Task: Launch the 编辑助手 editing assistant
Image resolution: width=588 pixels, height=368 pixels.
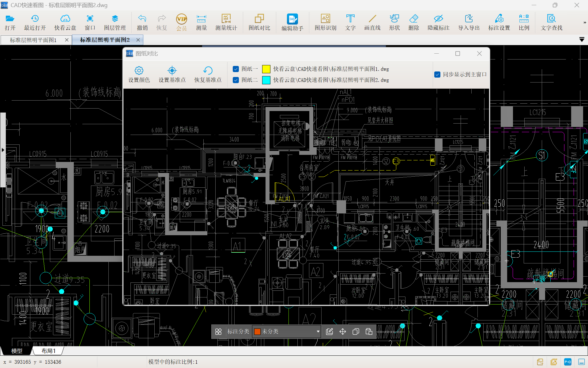Action: point(292,22)
